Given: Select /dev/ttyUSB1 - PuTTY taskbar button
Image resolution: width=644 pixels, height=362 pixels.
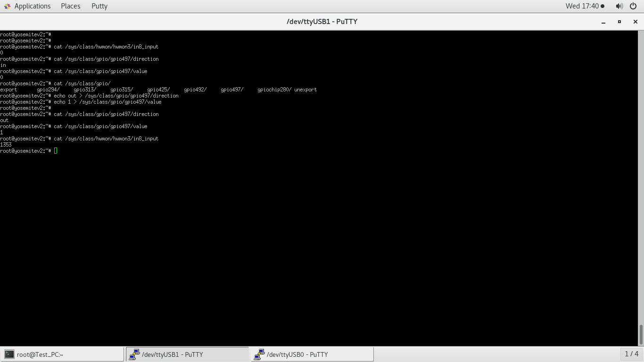Looking at the screenshot, I should point(187,354).
